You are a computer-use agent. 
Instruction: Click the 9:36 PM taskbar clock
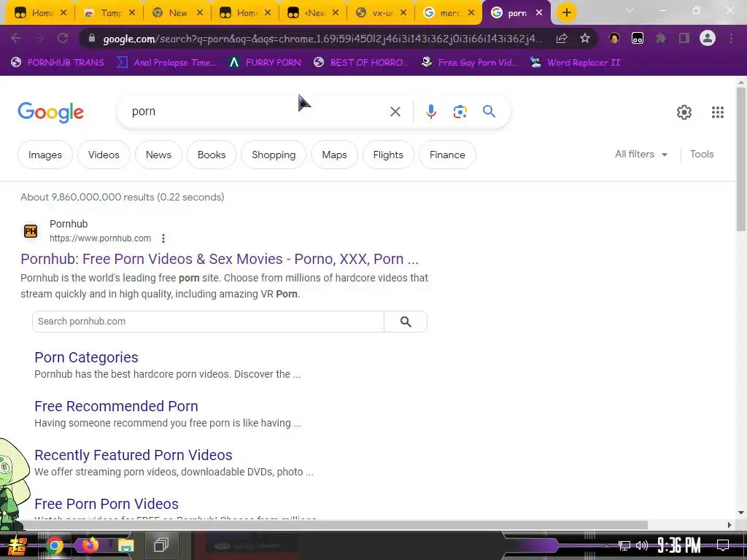[679, 545]
